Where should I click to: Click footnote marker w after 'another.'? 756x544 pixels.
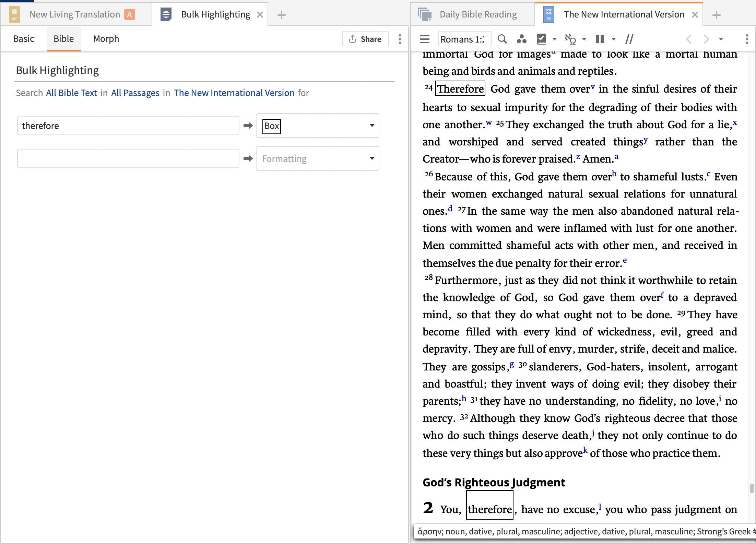pyautogui.click(x=489, y=122)
